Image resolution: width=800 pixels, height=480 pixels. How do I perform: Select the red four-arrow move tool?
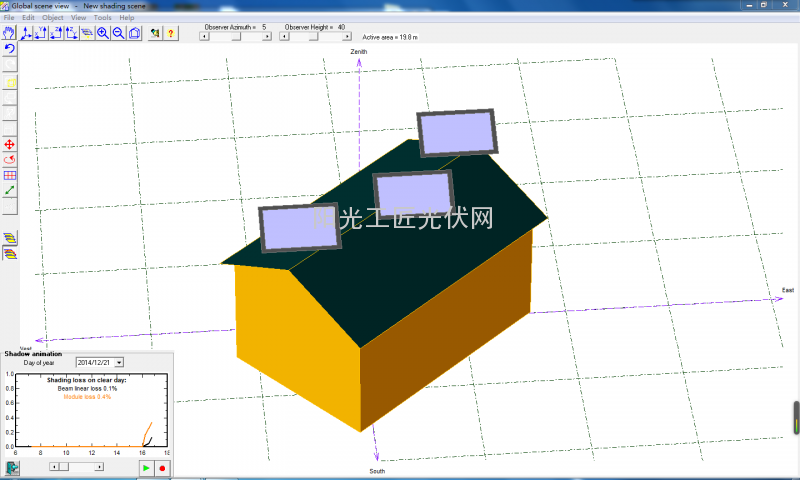pos(10,145)
